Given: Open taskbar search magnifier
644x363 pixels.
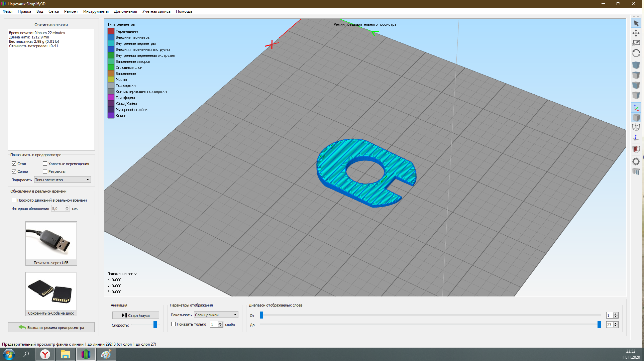Looking at the screenshot, I should [x=26, y=354].
